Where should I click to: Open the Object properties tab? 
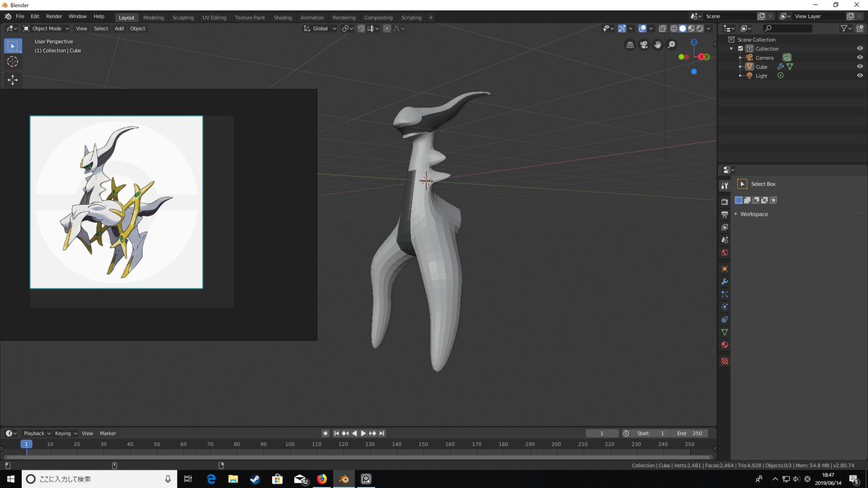point(725,269)
